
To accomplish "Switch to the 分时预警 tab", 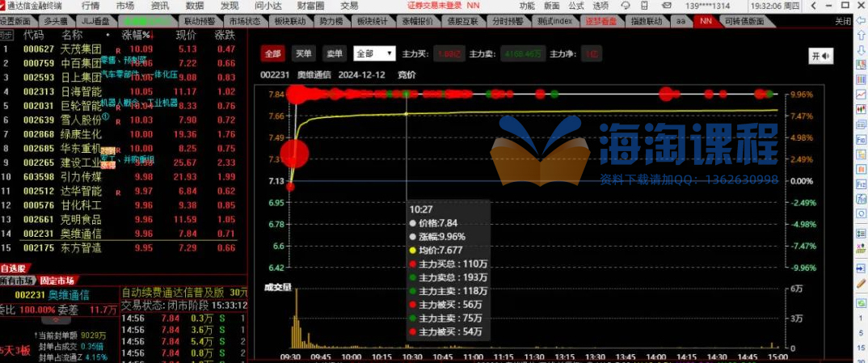I will coord(508,21).
